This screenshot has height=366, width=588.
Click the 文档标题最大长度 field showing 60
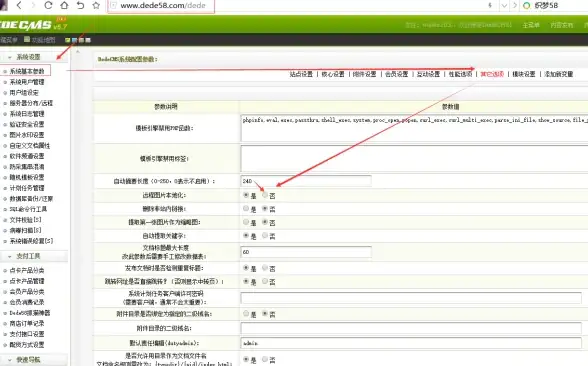point(306,252)
